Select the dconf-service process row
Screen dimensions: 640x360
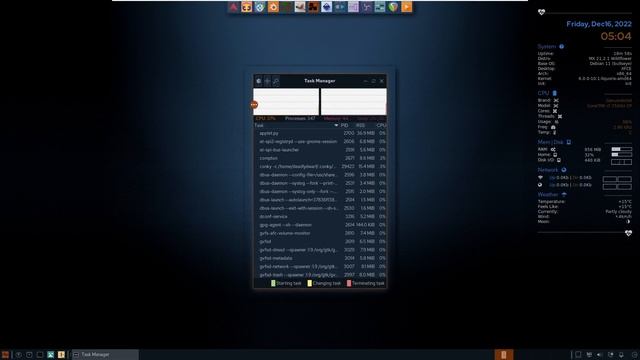320,216
